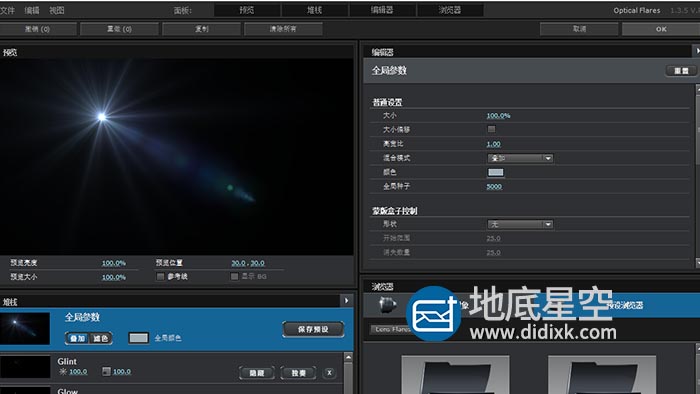Click the 取消 cancel button
700x394 pixels.
click(x=579, y=29)
